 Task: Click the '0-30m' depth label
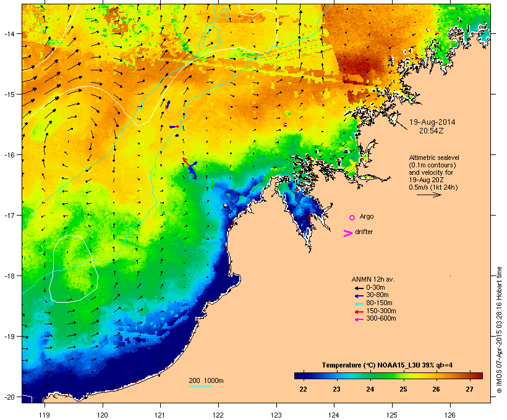point(375,288)
